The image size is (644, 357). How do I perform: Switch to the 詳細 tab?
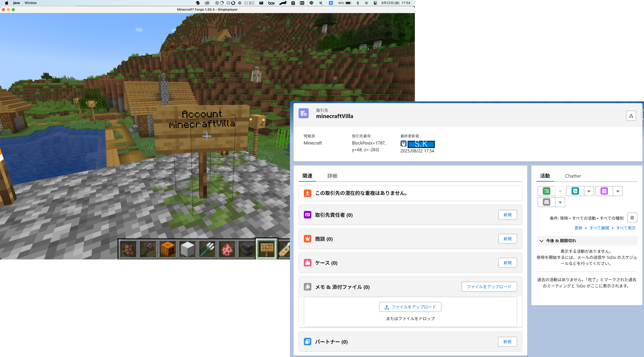[x=332, y=176]
